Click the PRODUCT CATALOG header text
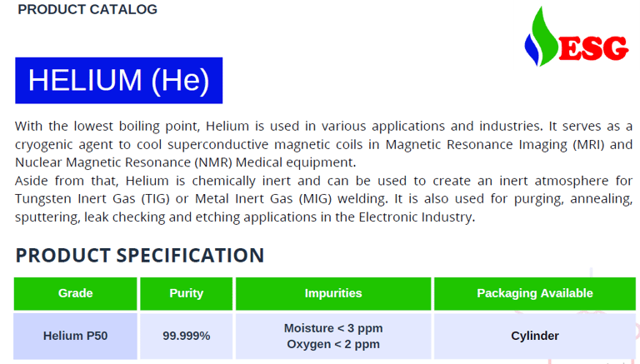The height and width of the screenshot is (364, 640). 87,10
